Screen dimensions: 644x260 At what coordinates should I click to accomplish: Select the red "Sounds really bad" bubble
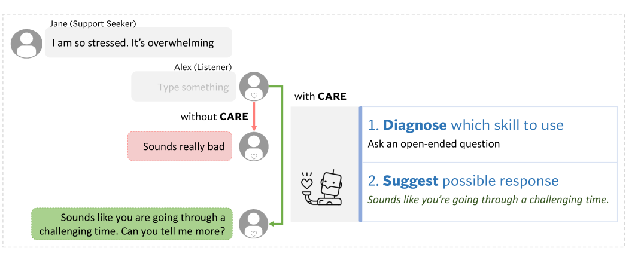coord(180,146)
